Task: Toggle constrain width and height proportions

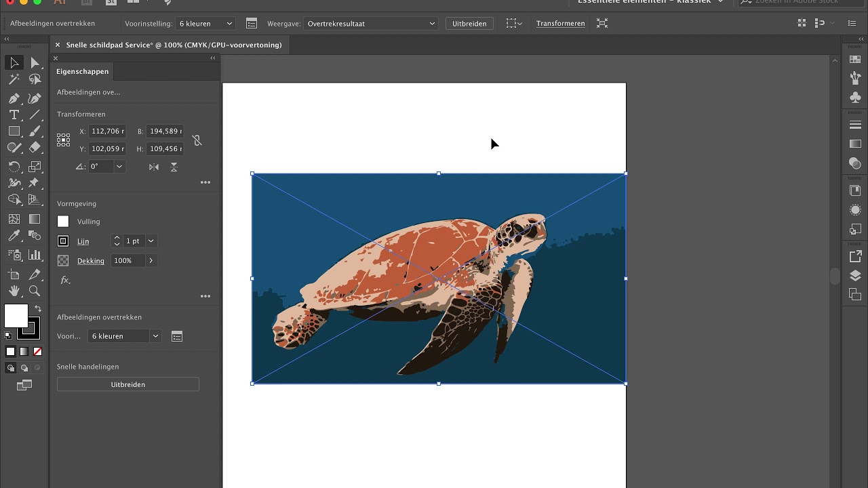Action: [x=197, y=140]
